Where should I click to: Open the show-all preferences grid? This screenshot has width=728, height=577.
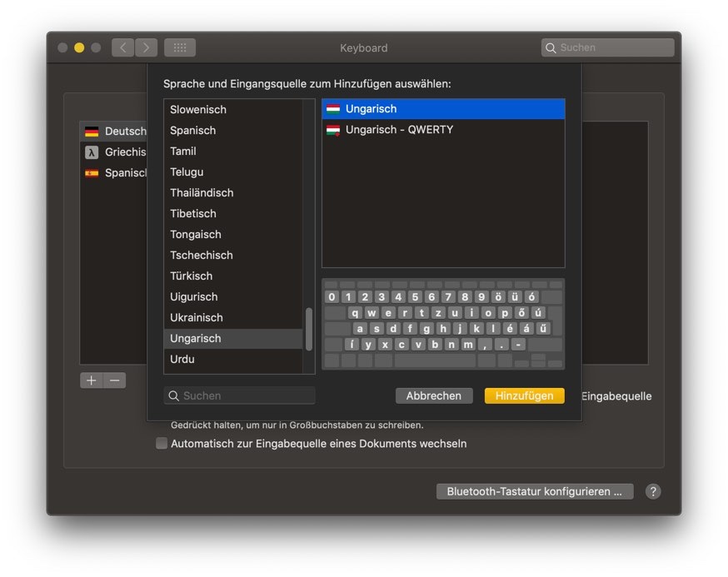[180, 47]
